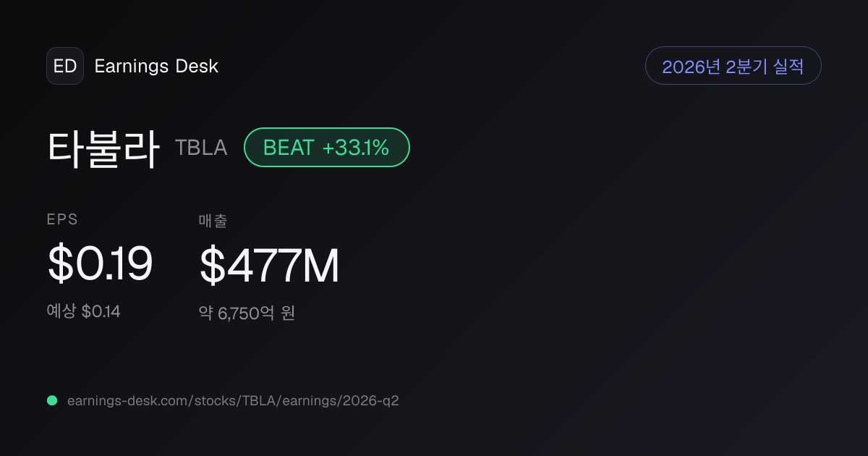Click the green status dot before the URL
Screen dimensions: 868x456
coord(52,400)
